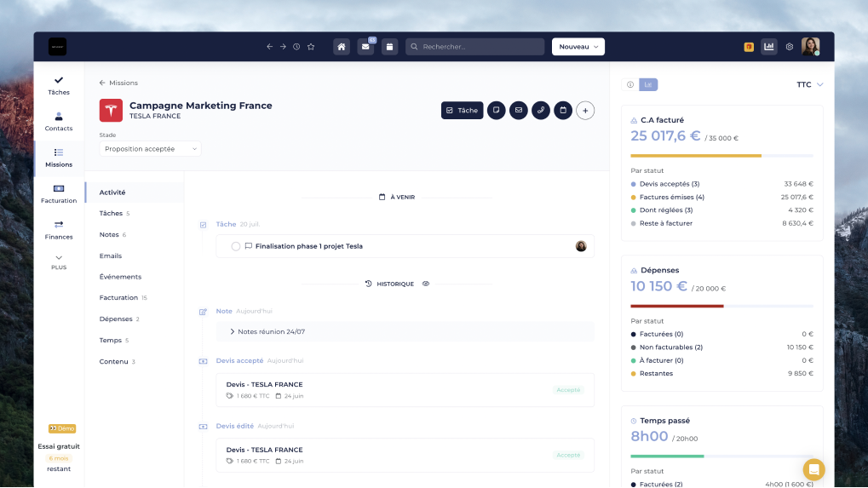Open the history clock icon

pos(296,47)
